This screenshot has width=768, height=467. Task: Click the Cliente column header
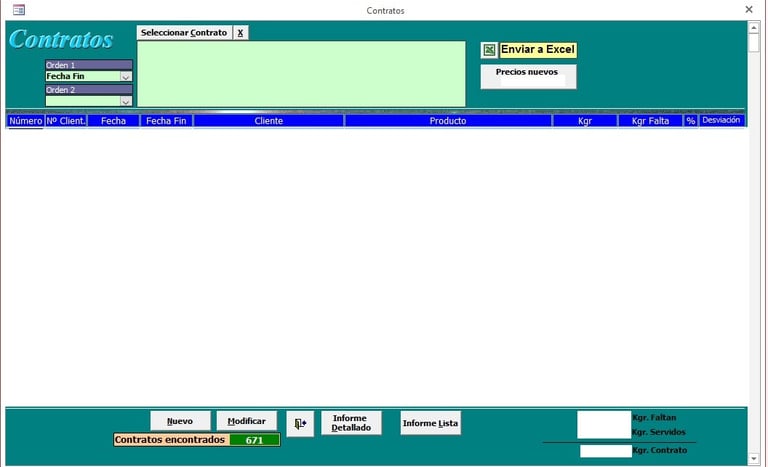269,121
